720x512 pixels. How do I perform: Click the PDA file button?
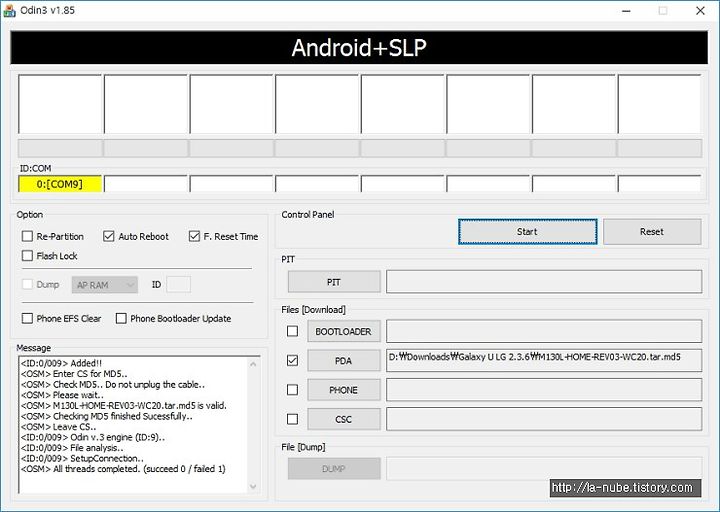coord(344,360)
